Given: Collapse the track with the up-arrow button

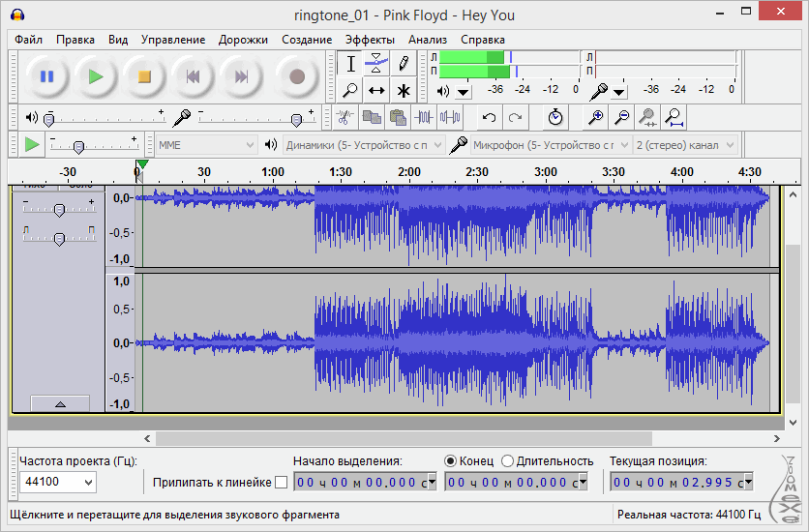Looking at the screenshot, I should 60,404.
